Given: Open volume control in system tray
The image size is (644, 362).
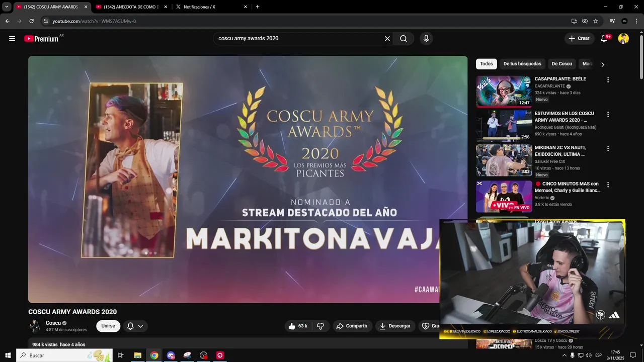Looking at the screenshot, I should pyautogui.click(x=589, y=355).
